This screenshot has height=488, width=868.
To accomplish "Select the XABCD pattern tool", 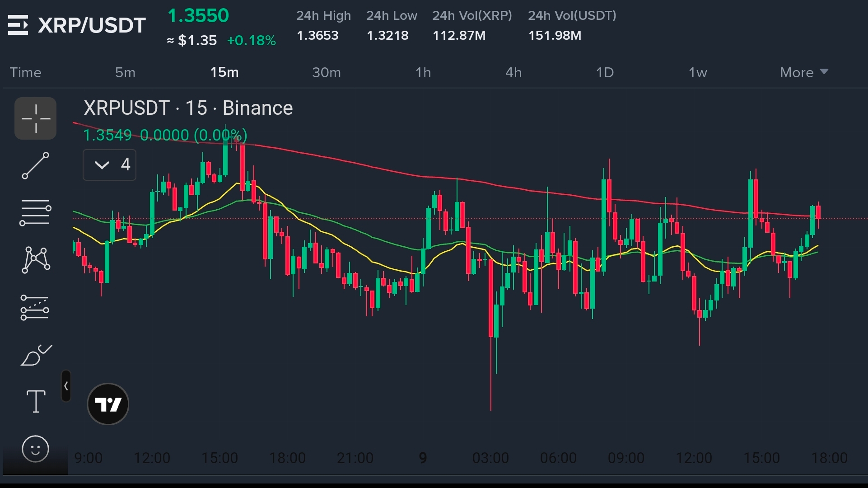I will pos(35,259).
